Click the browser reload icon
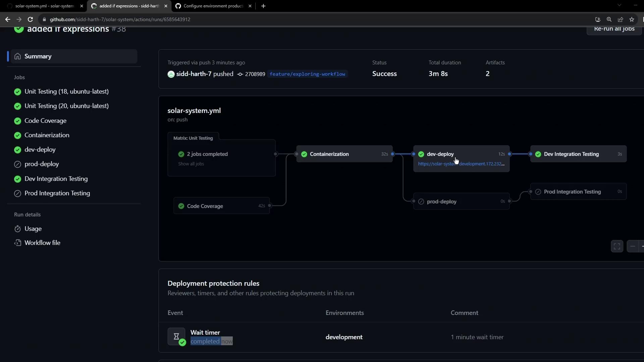Viewport: 644px width, 362px height. click(x=30, y=19)
